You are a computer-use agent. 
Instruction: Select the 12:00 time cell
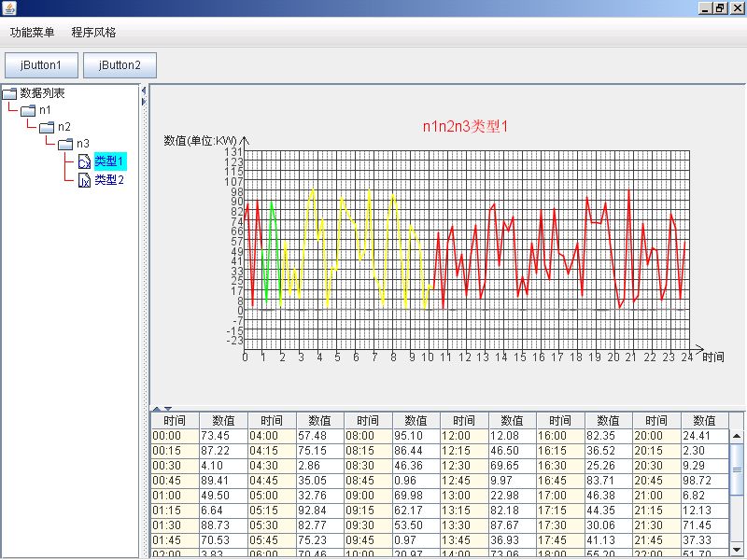point(464,436)
